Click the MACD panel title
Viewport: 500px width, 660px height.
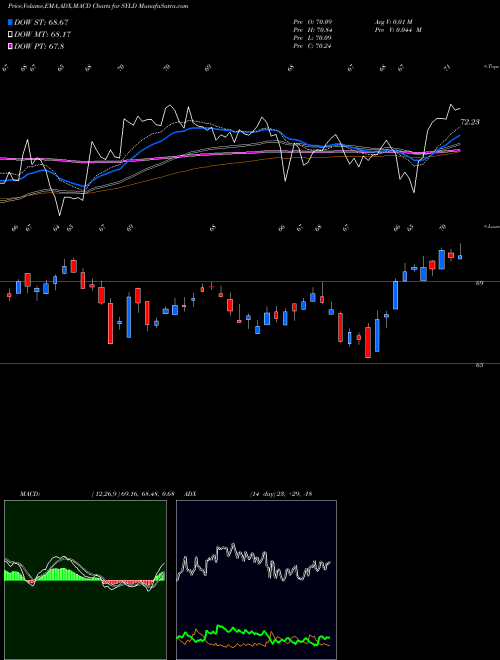[x=29, y=494]
